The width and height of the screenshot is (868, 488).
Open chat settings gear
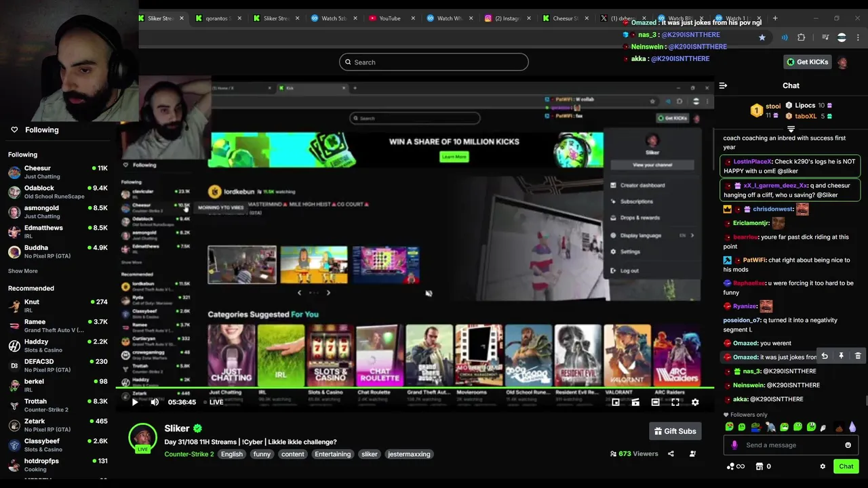click(x=823, y=466)
